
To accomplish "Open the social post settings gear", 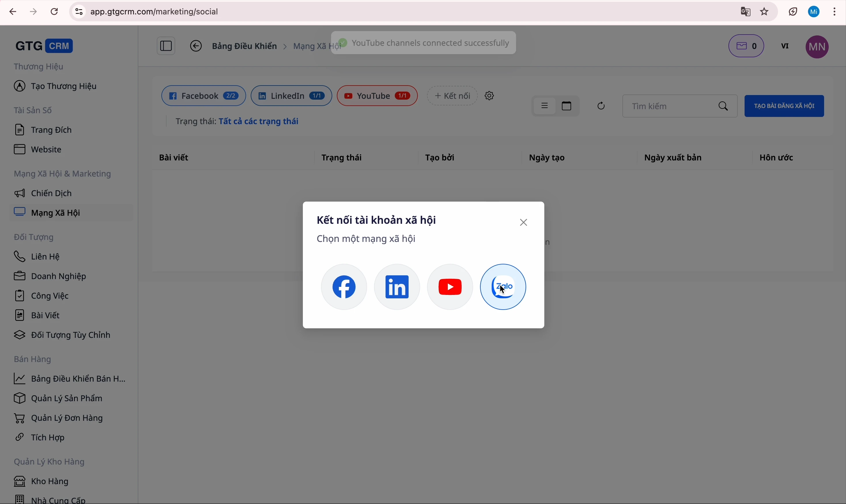I will [x=489, y=95].
